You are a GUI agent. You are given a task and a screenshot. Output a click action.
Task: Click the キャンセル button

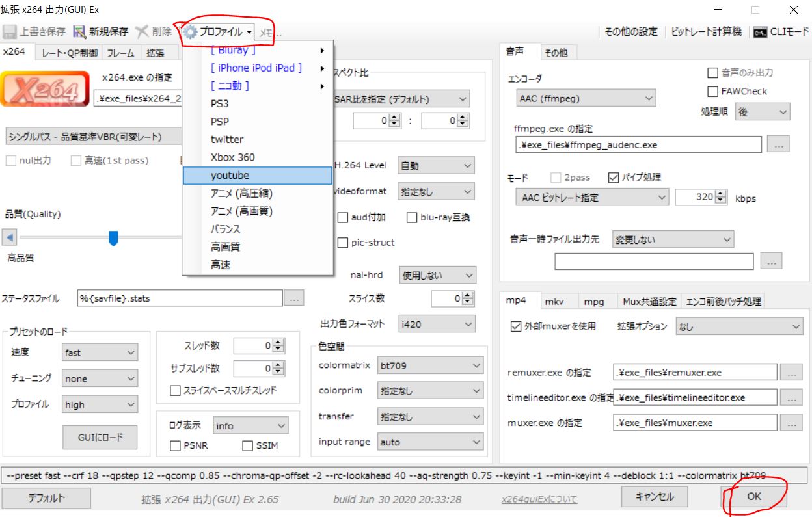click(655, 497)
